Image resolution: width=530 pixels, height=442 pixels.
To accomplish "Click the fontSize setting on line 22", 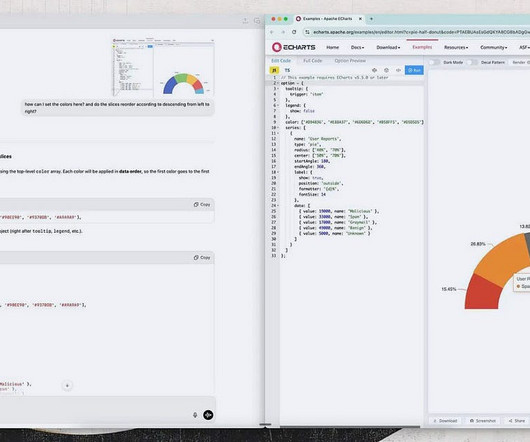I will (312, 195).
